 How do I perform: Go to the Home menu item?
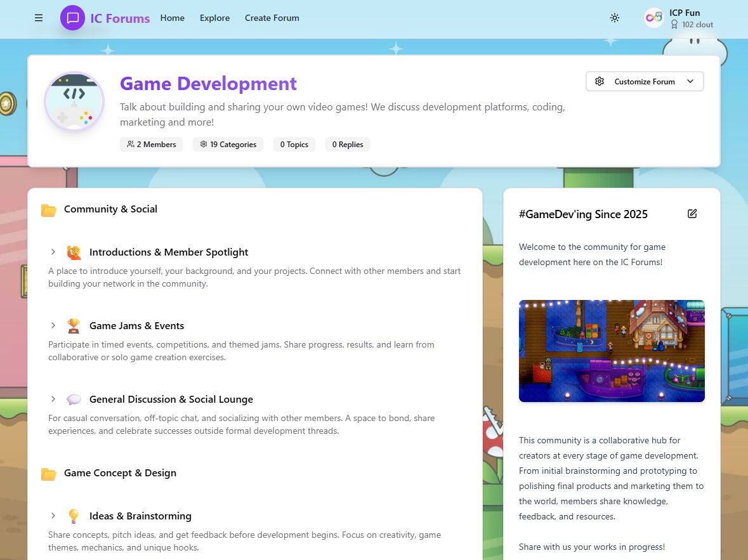172,18
